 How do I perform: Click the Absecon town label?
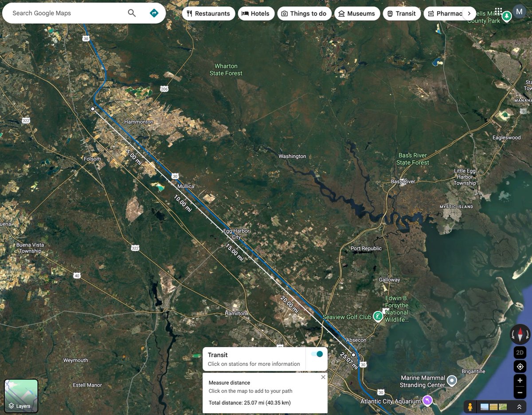[356, 340]
